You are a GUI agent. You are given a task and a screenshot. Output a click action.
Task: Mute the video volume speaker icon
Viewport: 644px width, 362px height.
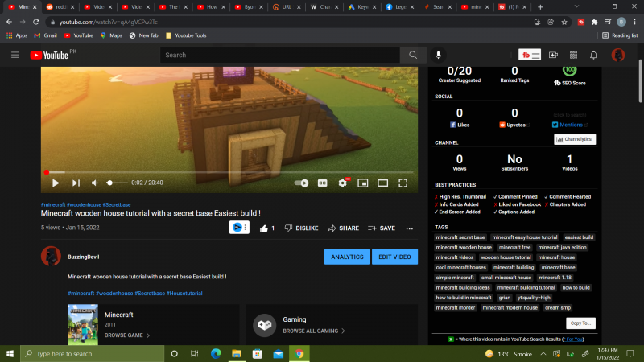pos(96,183)
